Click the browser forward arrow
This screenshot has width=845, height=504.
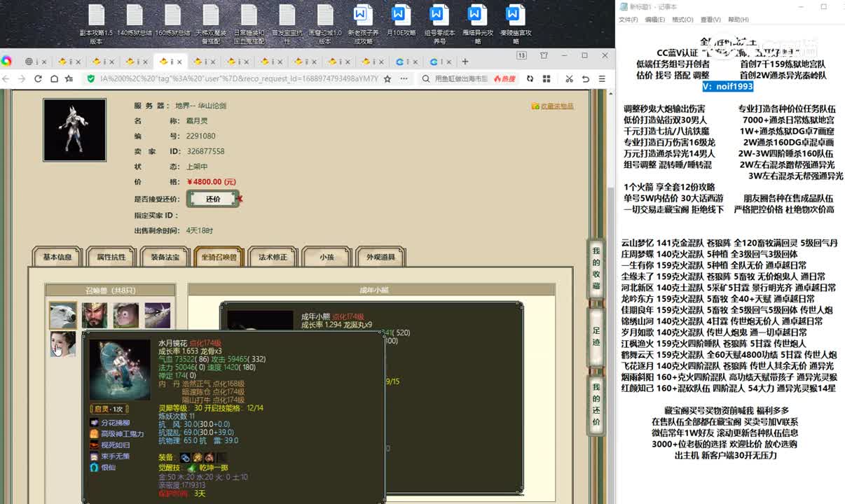[x=22, y=79]
